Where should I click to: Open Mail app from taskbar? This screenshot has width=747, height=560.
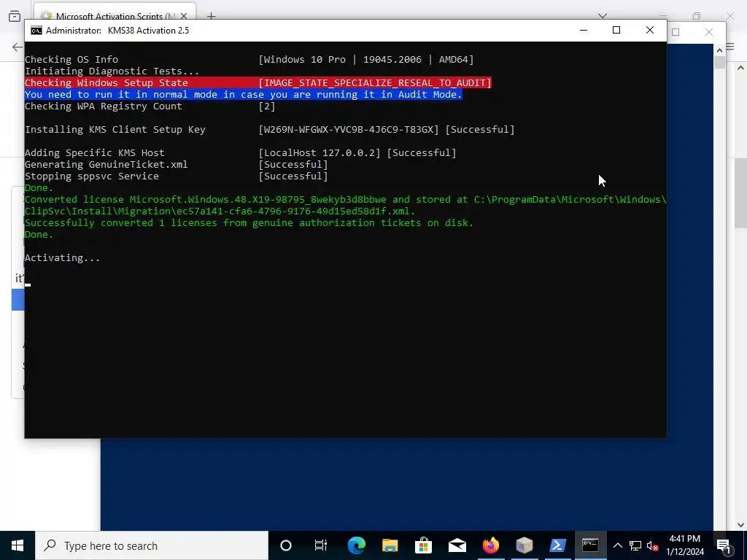click(x=457, y=545)
